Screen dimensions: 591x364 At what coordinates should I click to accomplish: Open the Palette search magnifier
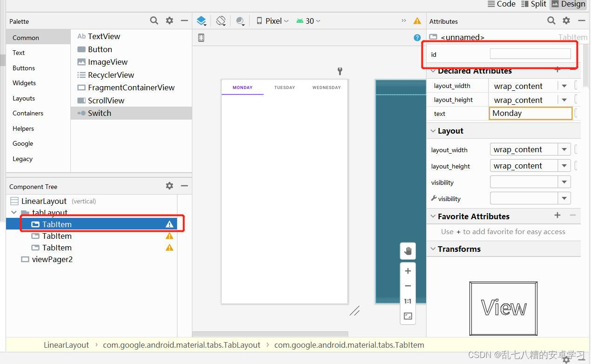pos(154,21)
